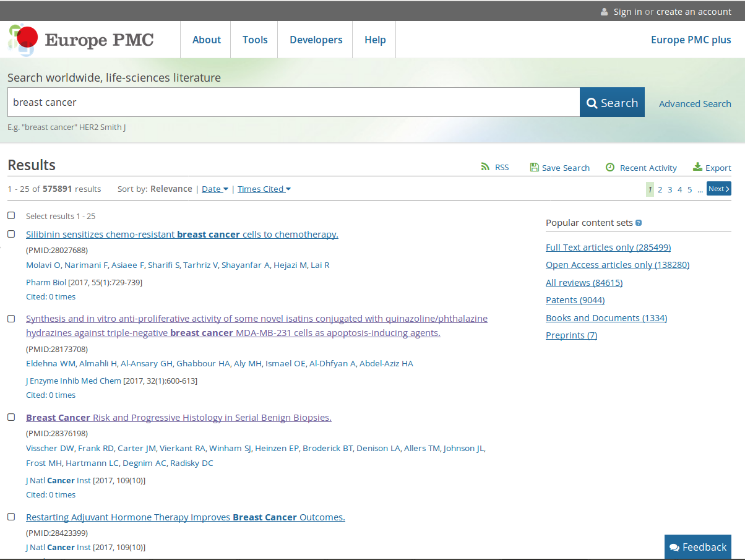Click the Save Search disk icon
745x560 pixels.
534,167
